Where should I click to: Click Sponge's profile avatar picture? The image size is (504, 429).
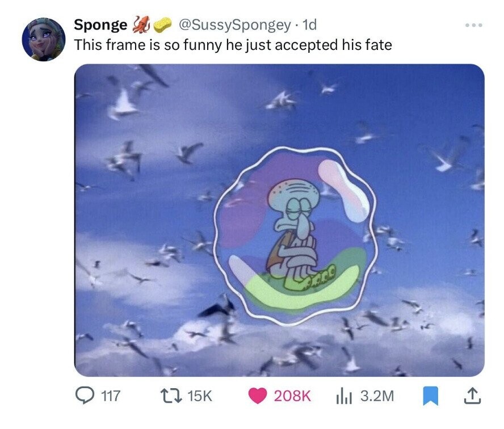[x=44, y=39]
